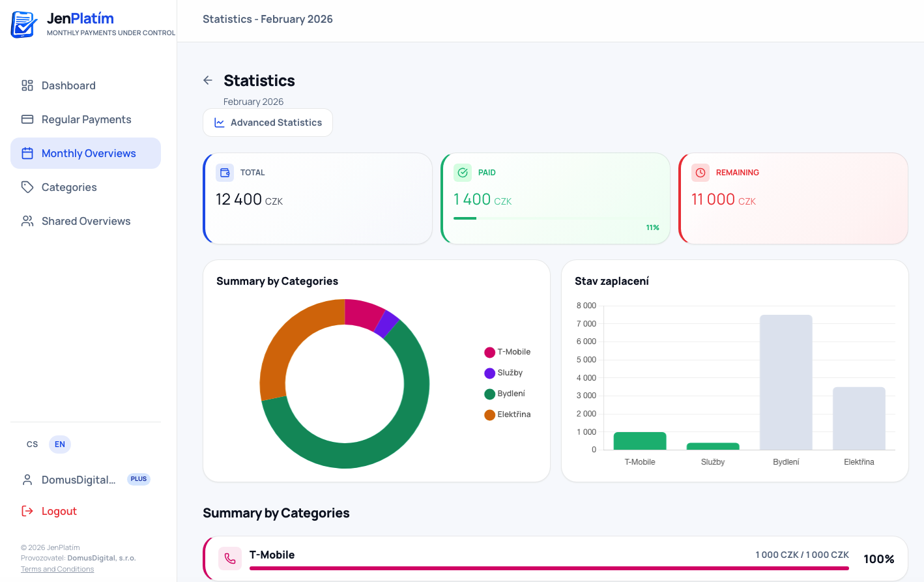Image resolution: width=924 pixels, height=582 pixels.
Task: Switch language to CS
Action: click(33, 444)
